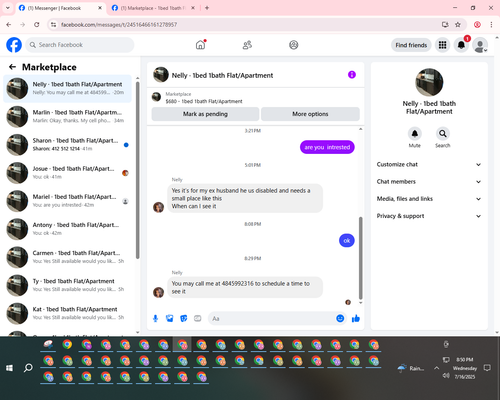
Task: Click the Search Facebook field
Action: click(x=80, y=45)
